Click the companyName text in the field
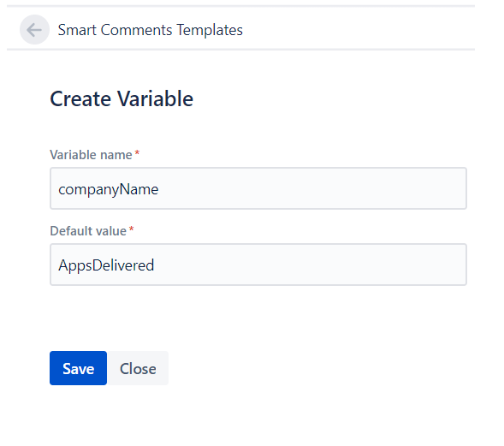Viewport: 504px width, 446px height. click(x=109, y=189)
